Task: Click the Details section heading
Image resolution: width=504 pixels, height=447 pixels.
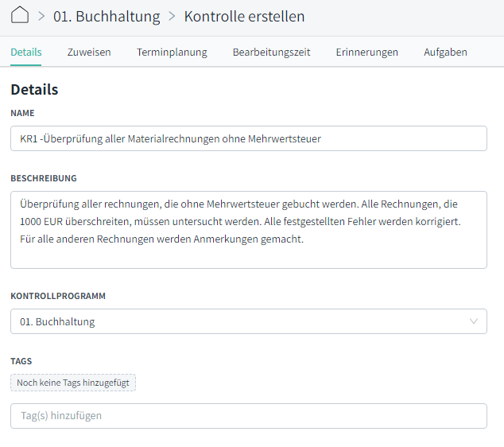Action: 34,89
